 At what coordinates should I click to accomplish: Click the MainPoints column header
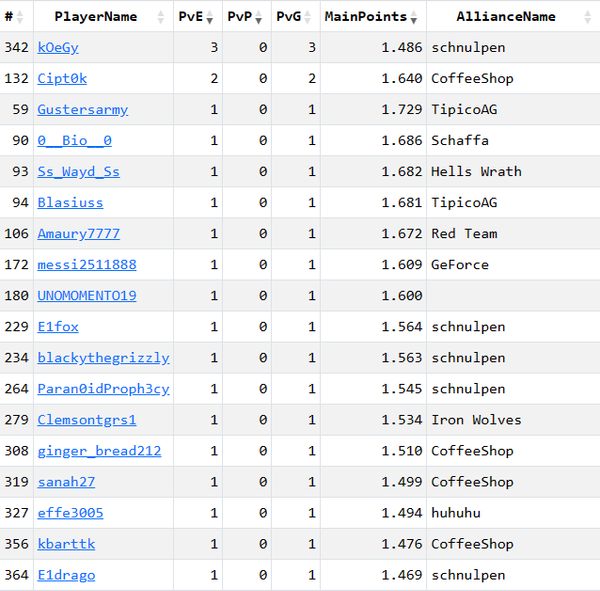click(366, 17)
